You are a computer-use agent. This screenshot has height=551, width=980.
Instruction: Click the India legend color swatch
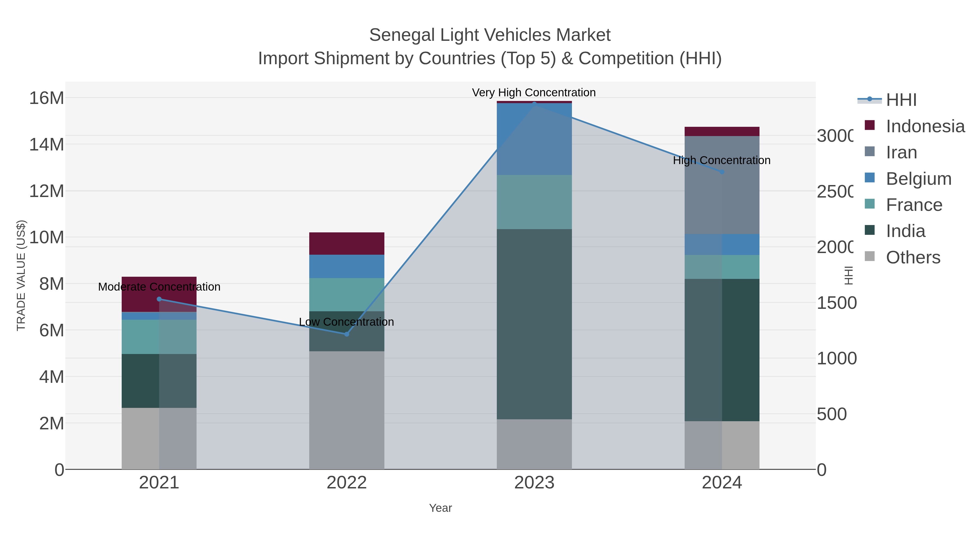coord(869,230)
